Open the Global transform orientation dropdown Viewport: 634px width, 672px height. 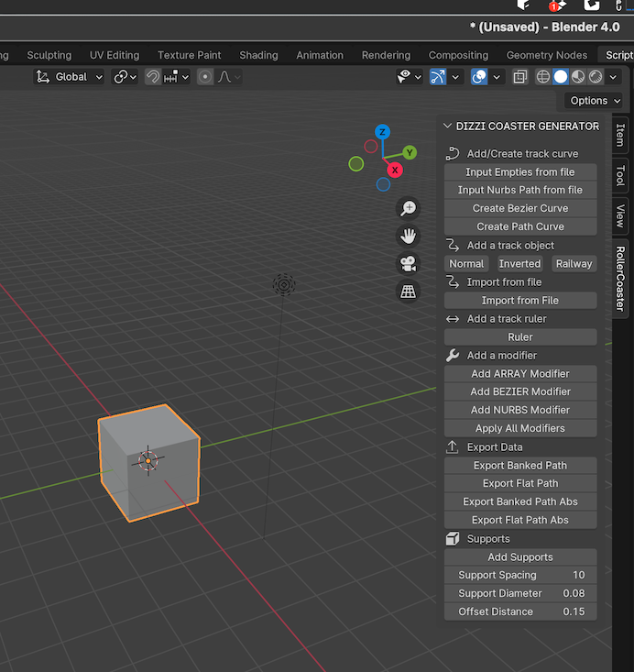pos(69,77)
